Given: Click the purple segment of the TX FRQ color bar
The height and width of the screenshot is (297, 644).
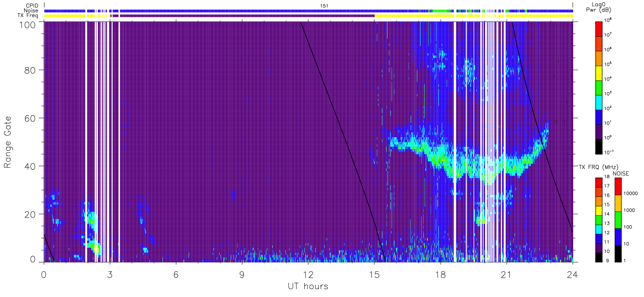Looking at the screenshot, I should [x=598, y=247].
